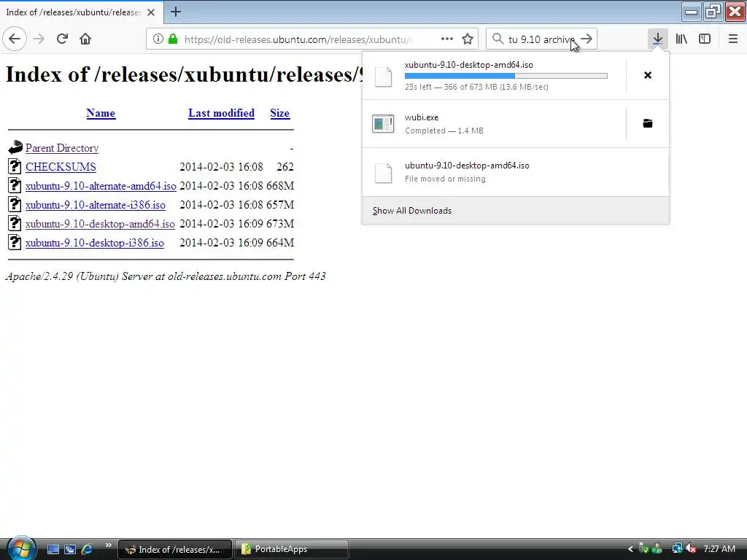
Task: Download xubuntu-9.10-alternate-i386.iso
Action: click(96, 205)
